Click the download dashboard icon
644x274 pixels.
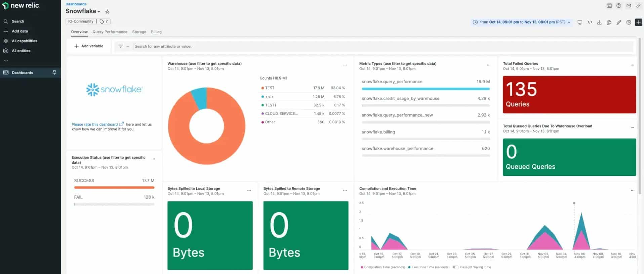tap(599, 22)
